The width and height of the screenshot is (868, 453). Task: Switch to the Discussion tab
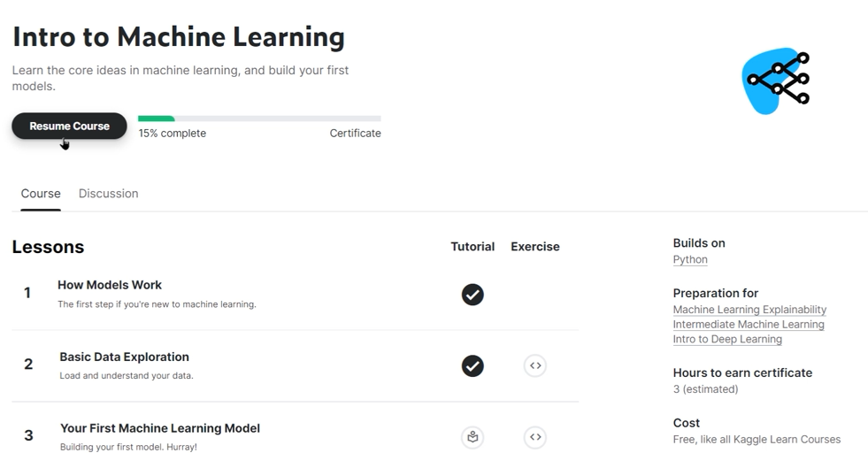click(x=108, y=194)
